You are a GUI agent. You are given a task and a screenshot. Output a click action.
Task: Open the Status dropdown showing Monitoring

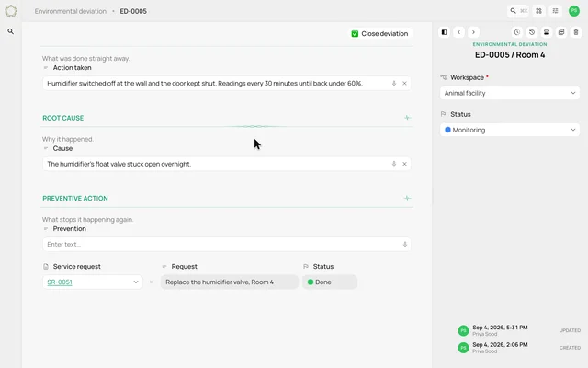510,130
